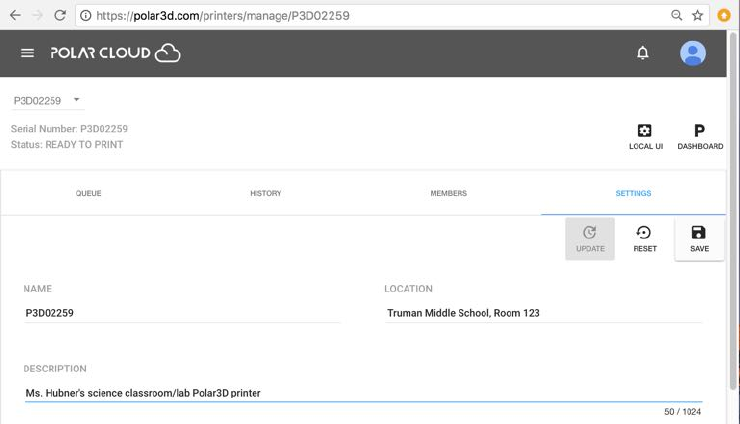Click the page vertical scrollbar

pos(733,210)
